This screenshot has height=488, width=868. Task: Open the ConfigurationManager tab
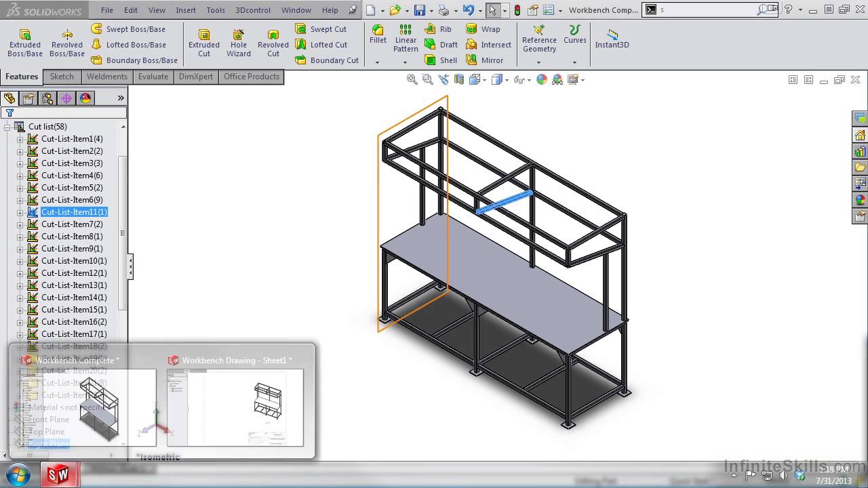[47, 98]
